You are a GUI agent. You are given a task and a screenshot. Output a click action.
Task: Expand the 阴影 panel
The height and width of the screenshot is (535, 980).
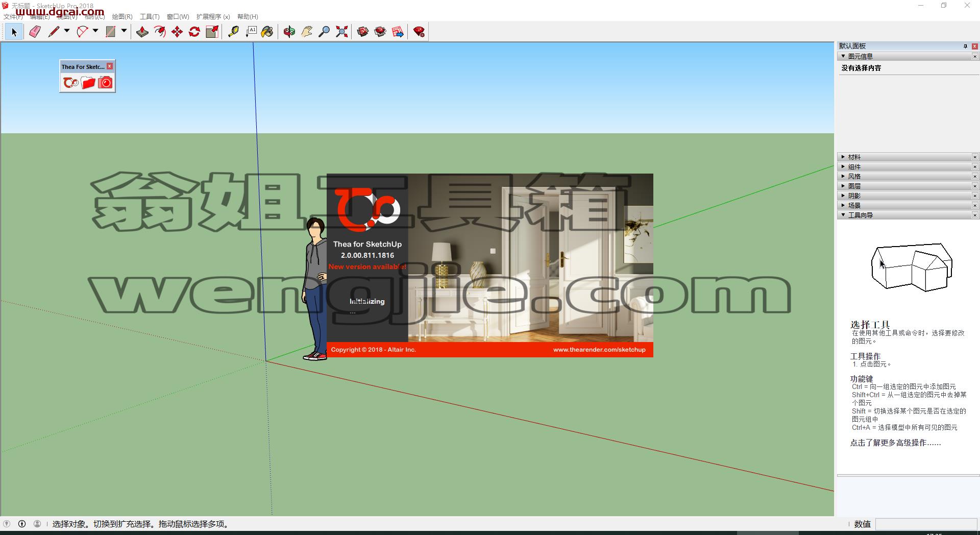[843, 196]
